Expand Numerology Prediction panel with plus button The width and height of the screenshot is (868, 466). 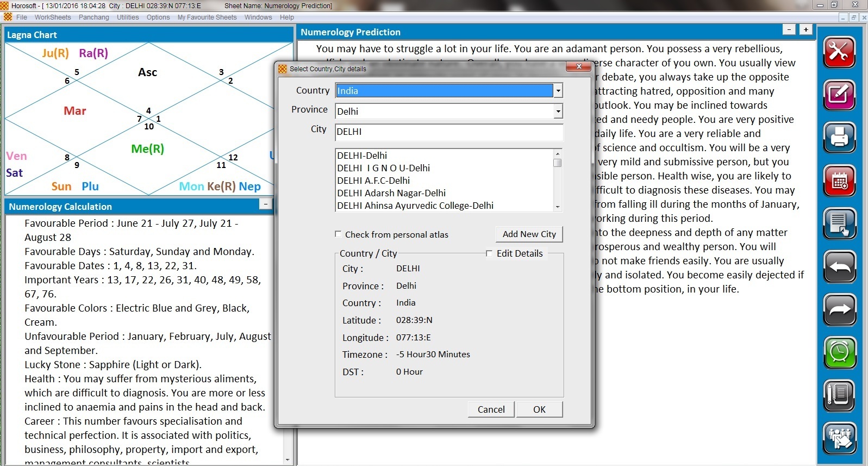coord(805,30)
